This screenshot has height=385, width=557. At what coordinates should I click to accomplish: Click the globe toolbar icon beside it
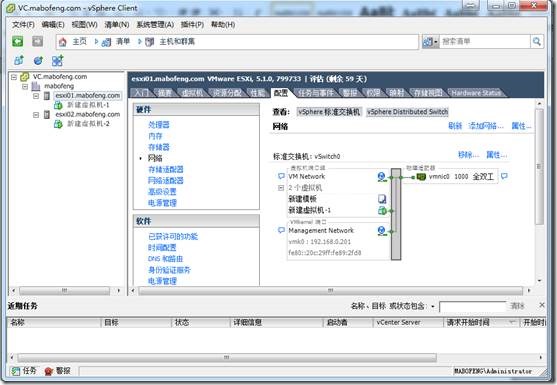point(38,61)
